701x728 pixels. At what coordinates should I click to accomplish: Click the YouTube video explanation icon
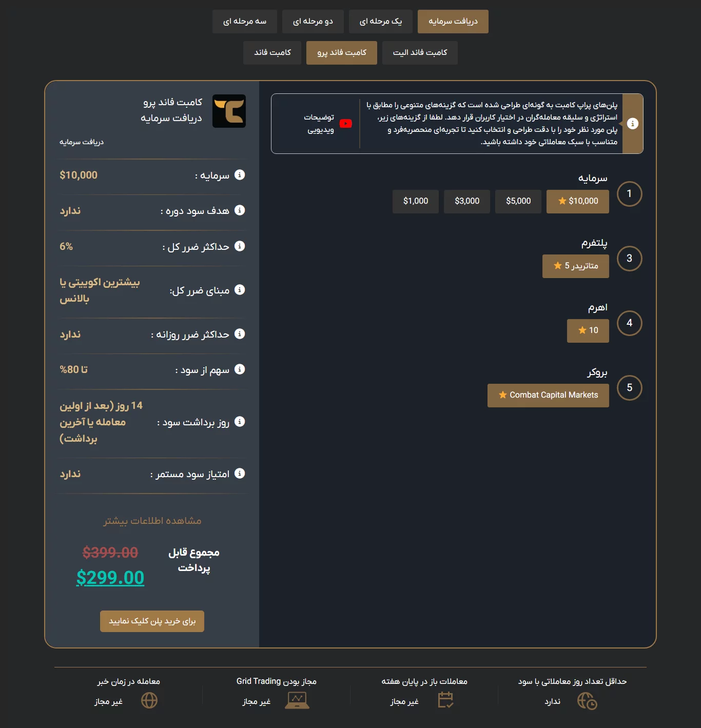346,124
